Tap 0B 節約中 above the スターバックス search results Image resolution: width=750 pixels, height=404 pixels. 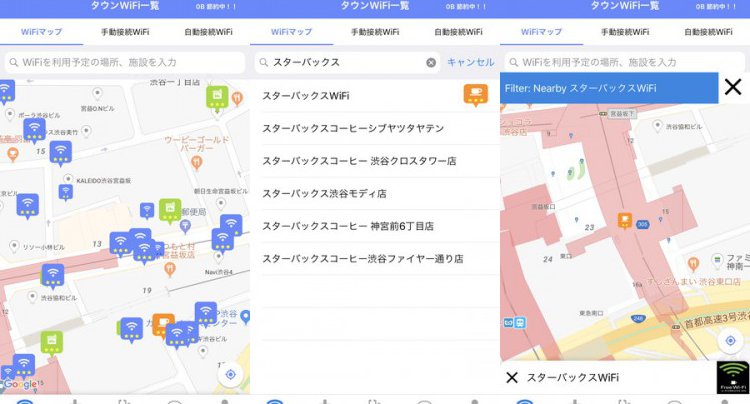pos(465,7)
